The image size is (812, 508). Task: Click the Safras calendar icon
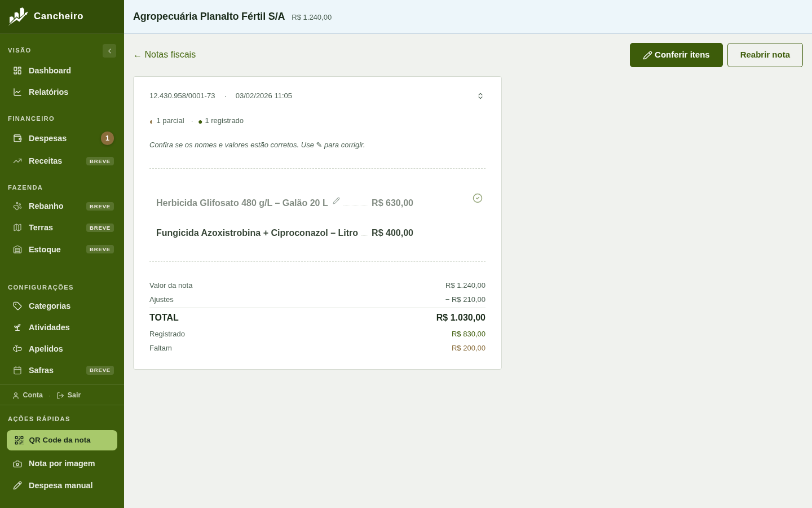[x=17, y=370]
